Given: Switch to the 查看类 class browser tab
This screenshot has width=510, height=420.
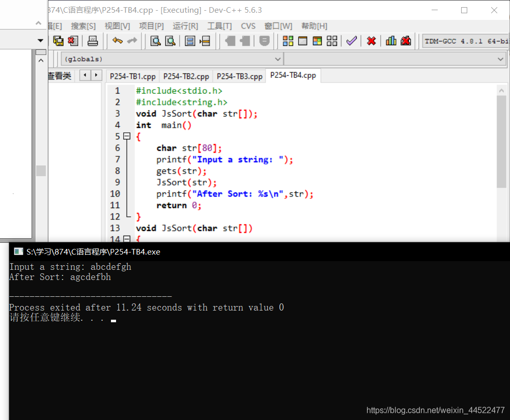Looking at the screenshot, I should [x=60, y=76].
